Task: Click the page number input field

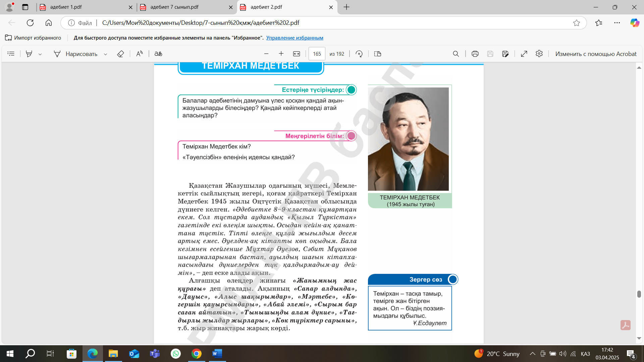Action: (x=317, y=54)
